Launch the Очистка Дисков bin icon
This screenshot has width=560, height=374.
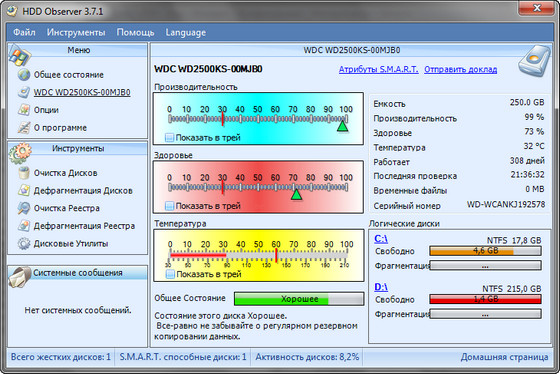coord(24,173)
